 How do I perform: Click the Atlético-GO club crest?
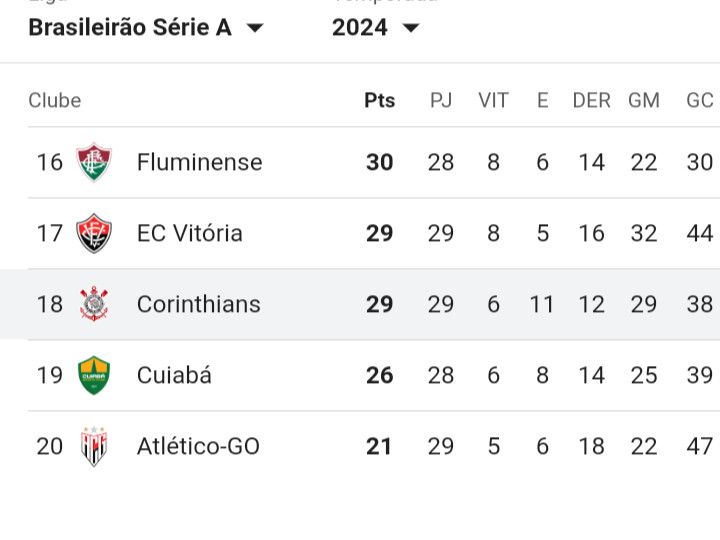(94, 446)
